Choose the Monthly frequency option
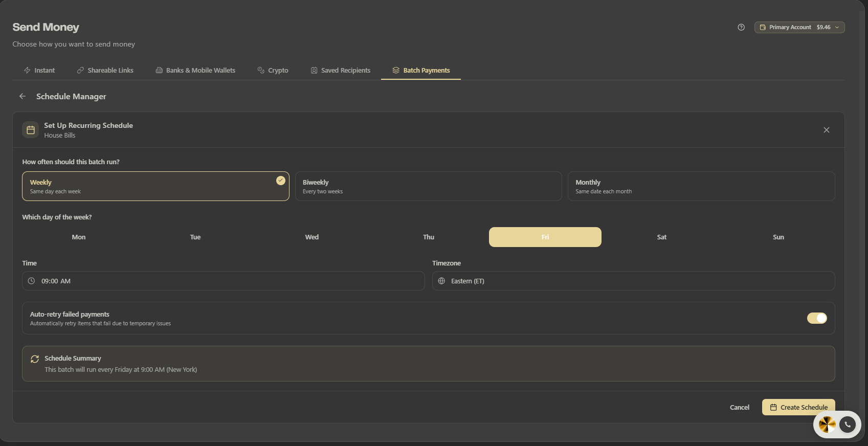 tap(701, 186)
